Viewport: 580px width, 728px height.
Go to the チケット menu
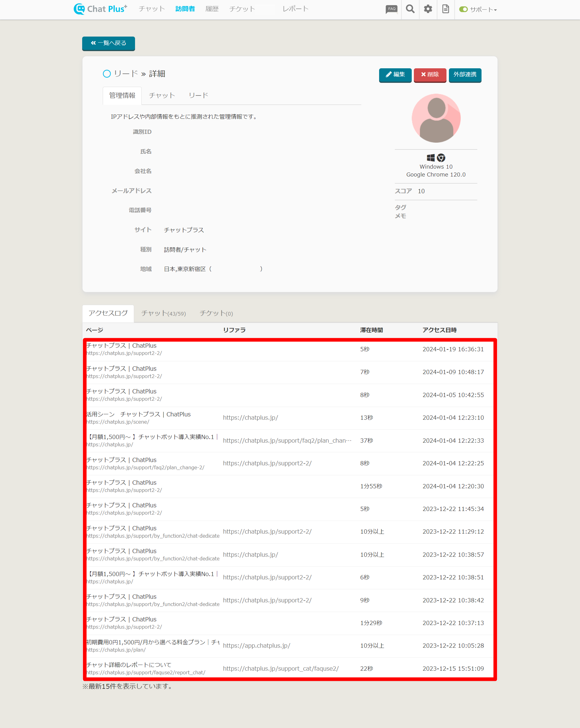tap(242, 9)
